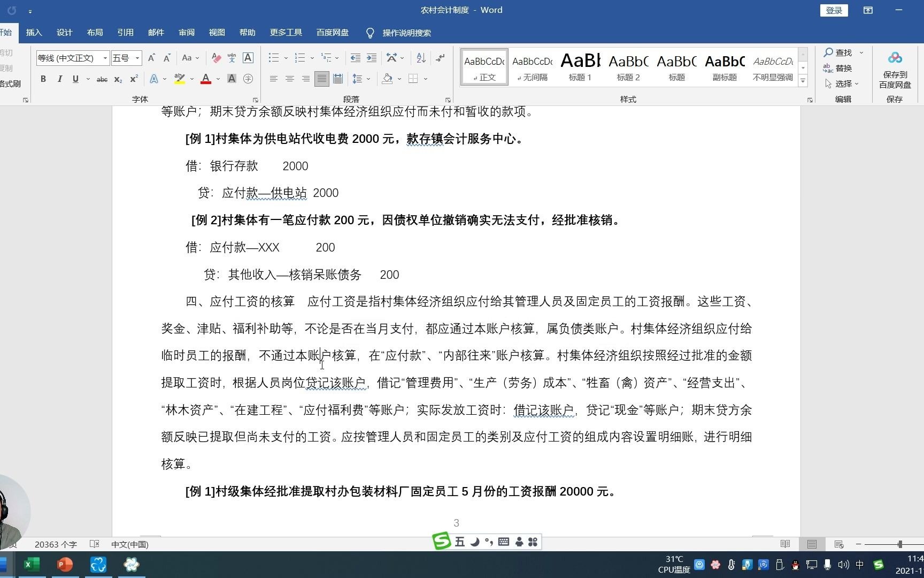
Task: Apply distributed alignment
Action: 338,79
